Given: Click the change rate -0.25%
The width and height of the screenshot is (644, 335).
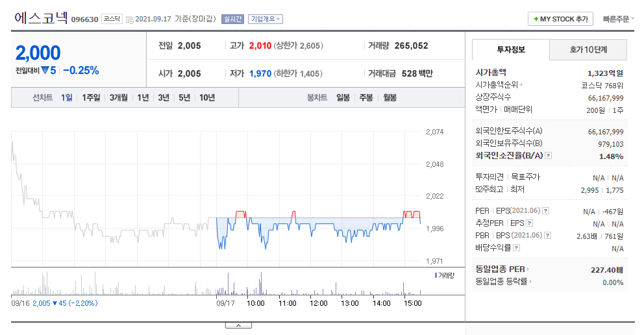Looking at the screenshot, I should coord(81,71).
